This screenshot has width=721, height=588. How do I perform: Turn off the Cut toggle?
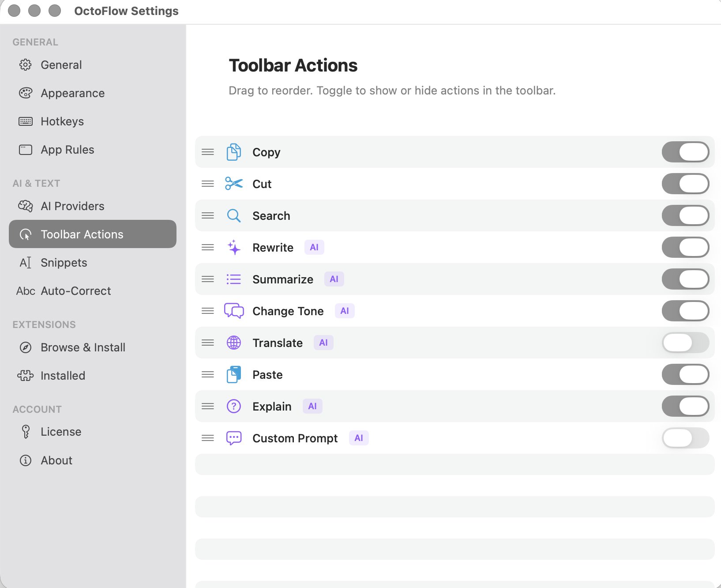tap(685, 184)
